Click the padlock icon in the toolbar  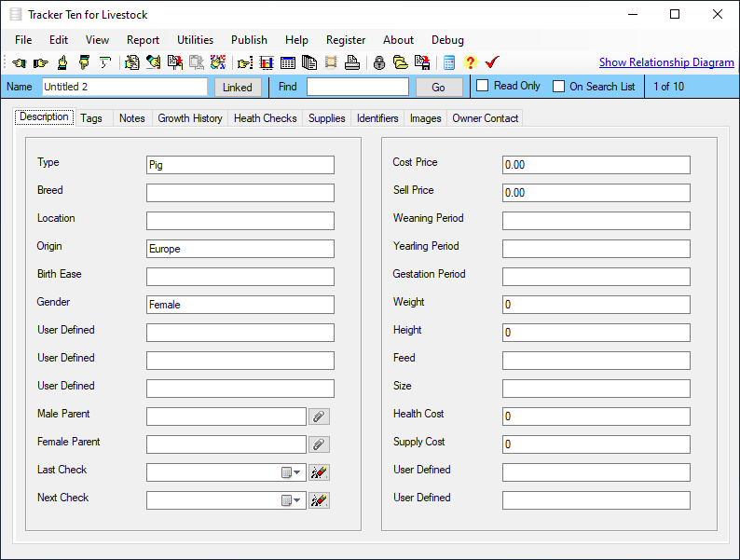coord(379,62)
